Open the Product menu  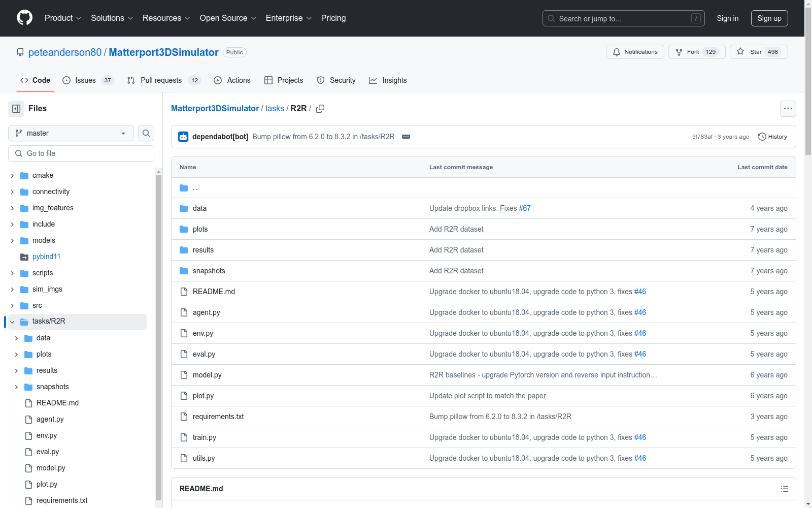[x=63, y=18]
